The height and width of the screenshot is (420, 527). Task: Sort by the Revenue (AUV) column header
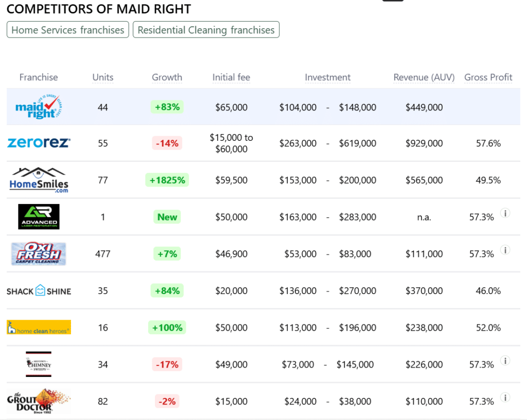coord(424,77)
